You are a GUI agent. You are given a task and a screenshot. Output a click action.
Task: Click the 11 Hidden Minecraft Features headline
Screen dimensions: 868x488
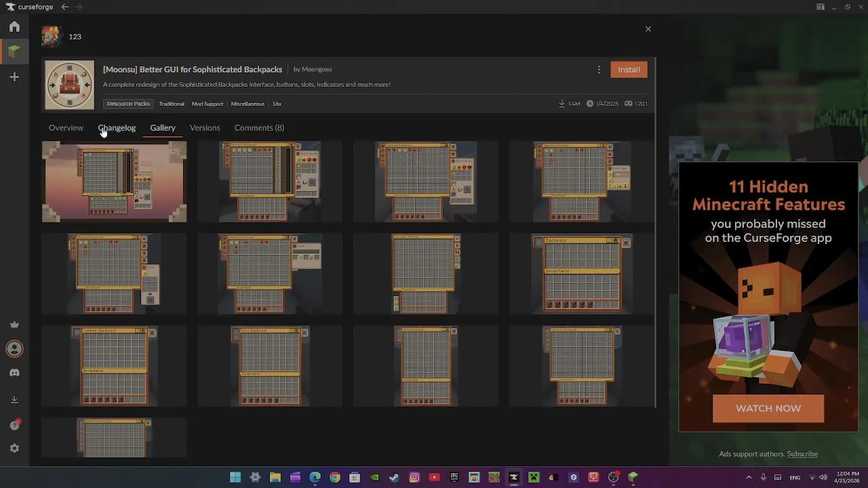[x=768, y=195]
